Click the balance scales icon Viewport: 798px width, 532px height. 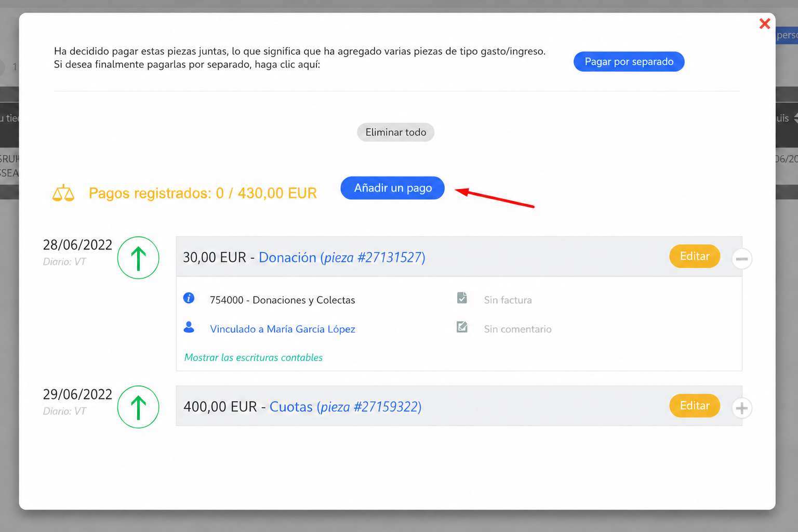point(63,193)
